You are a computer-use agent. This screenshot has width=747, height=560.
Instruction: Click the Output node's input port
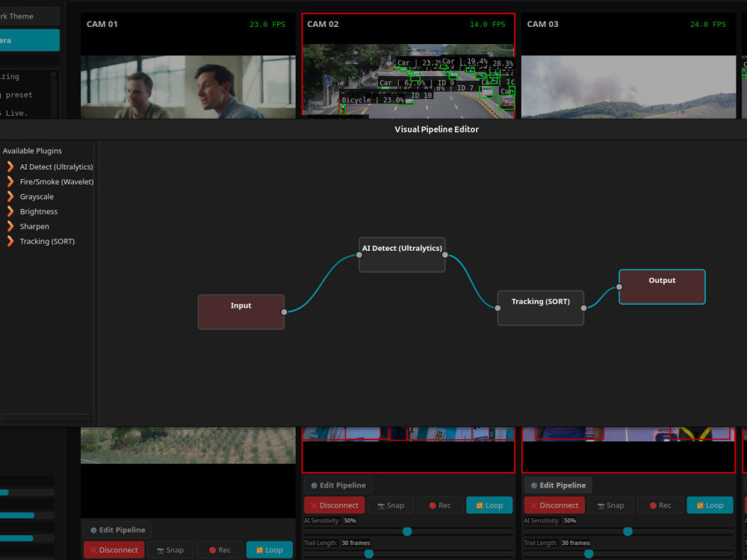coord(619,287)
